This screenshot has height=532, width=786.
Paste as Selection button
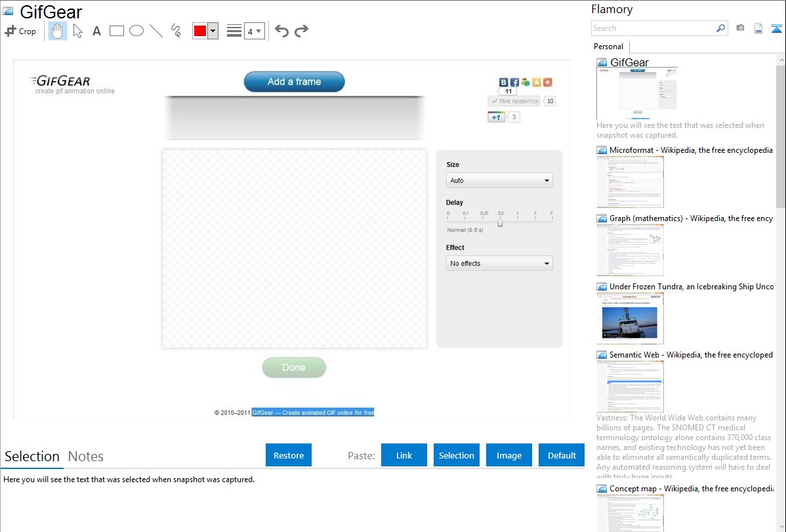[457, 455]
